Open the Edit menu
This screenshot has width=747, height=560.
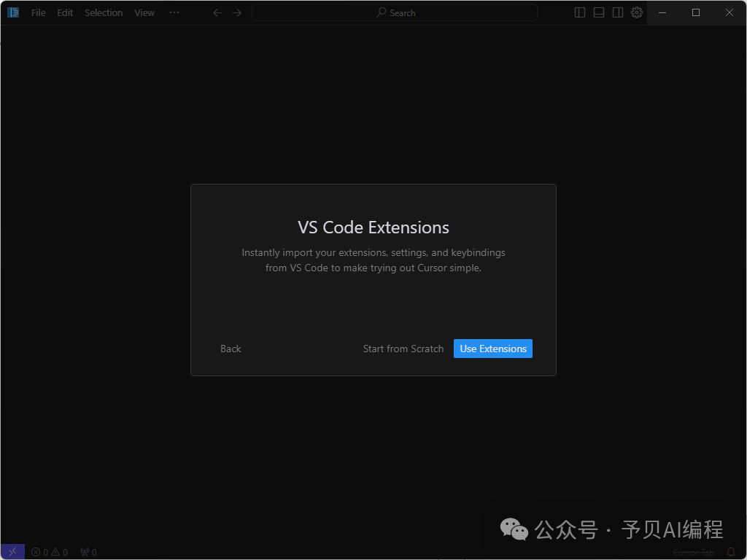[x=65, y=13]
